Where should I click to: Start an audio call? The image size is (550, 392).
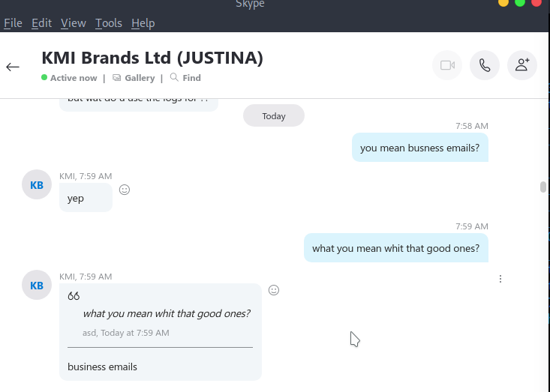(x=485, y=66)
